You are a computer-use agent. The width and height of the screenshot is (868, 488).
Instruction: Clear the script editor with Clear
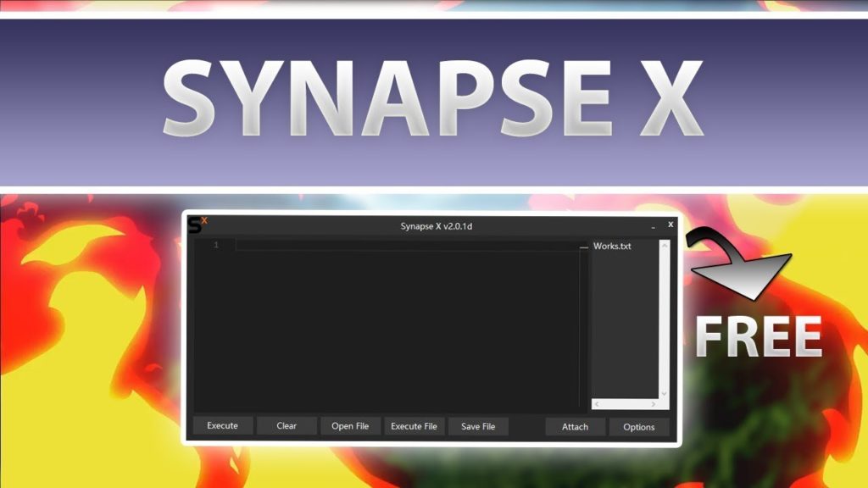[x=287, y=425]
